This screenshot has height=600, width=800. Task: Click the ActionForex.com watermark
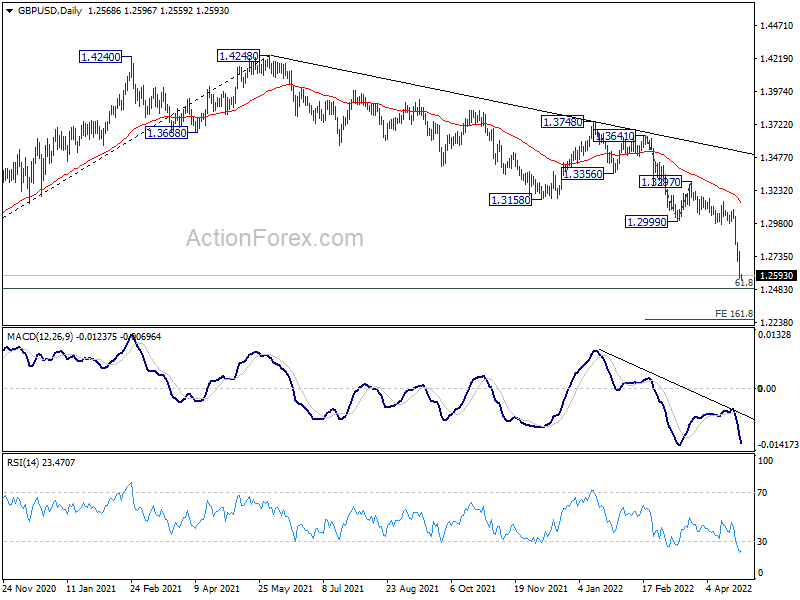(x=275, y=238)
